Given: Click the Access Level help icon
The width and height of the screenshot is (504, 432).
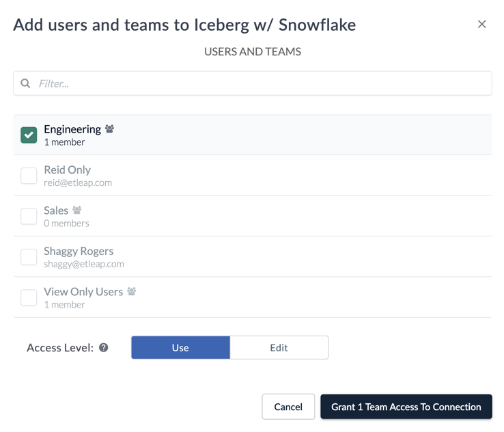Looking at the screenshot, I should coord(104,347).
